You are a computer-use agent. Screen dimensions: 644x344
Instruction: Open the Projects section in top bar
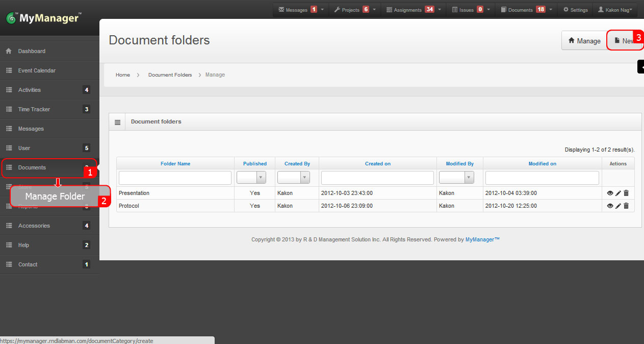(x=351, y=9)
